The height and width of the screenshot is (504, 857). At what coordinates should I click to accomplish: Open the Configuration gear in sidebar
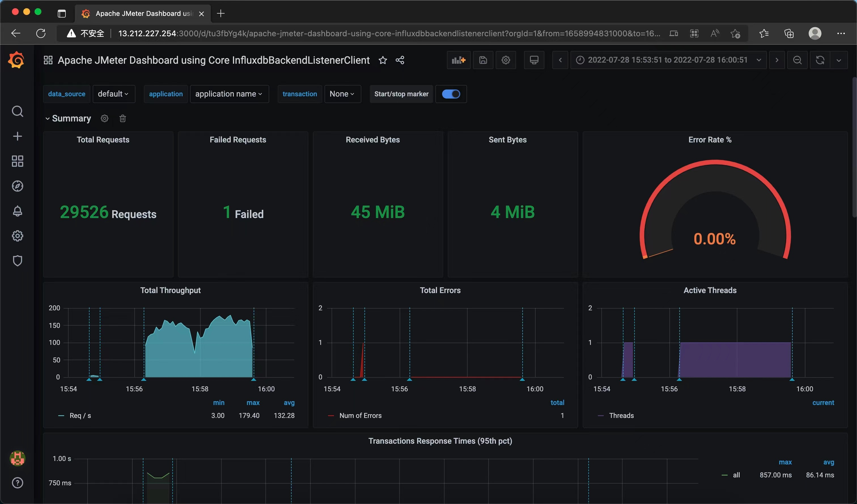[x=17, y=236]
